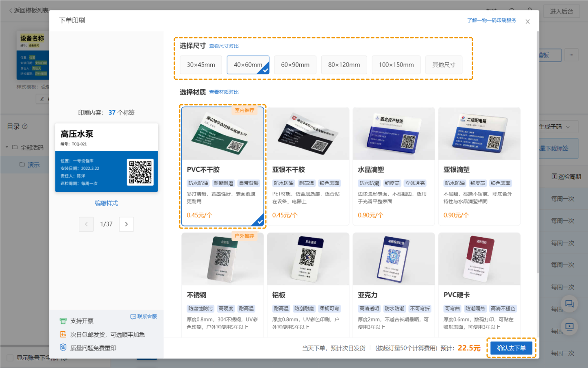Click 返回模板列表 back arrow in background page

click(x=11, y=10)
